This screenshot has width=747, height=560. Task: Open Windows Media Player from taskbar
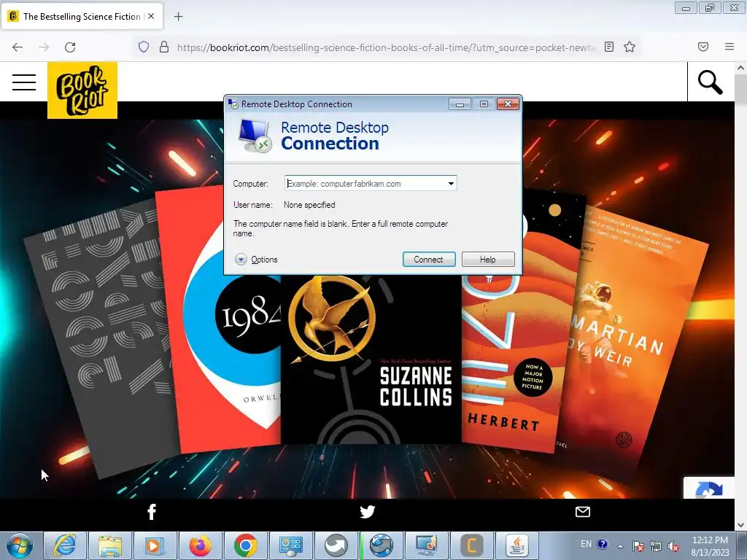pyautogui.click(x=155, y=545)
